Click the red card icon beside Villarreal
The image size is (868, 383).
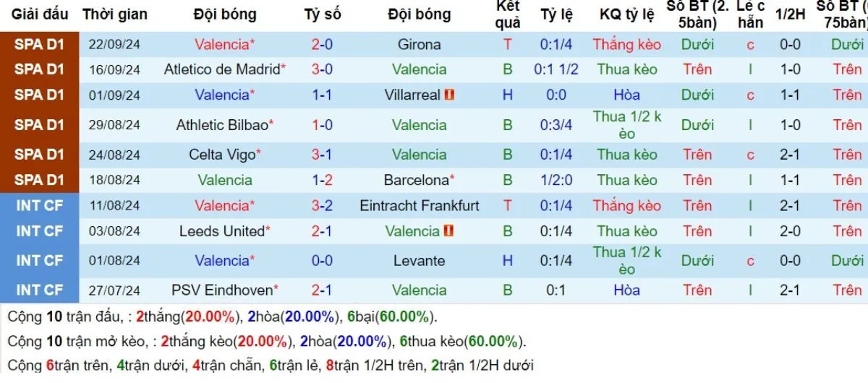(x=449, y=95)
